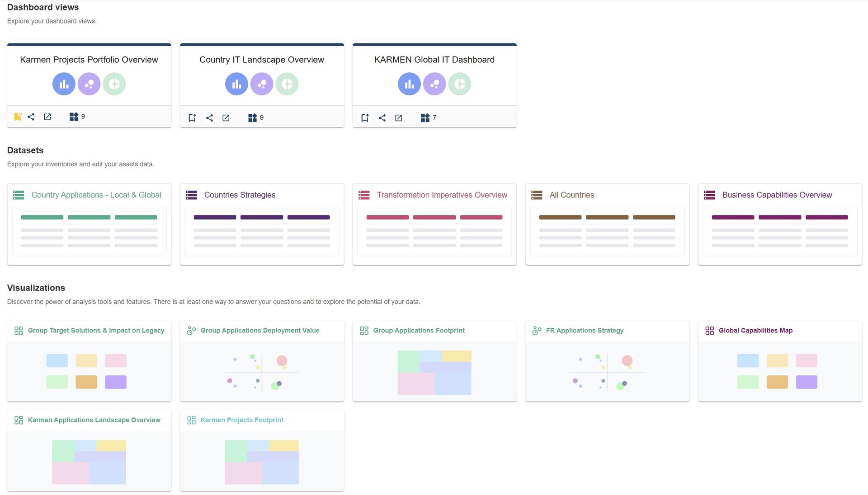
Task: Click the widgets count icon on KARMEN Global IT Dashboard
Action: pyautogui.click(x=425, y=118)
